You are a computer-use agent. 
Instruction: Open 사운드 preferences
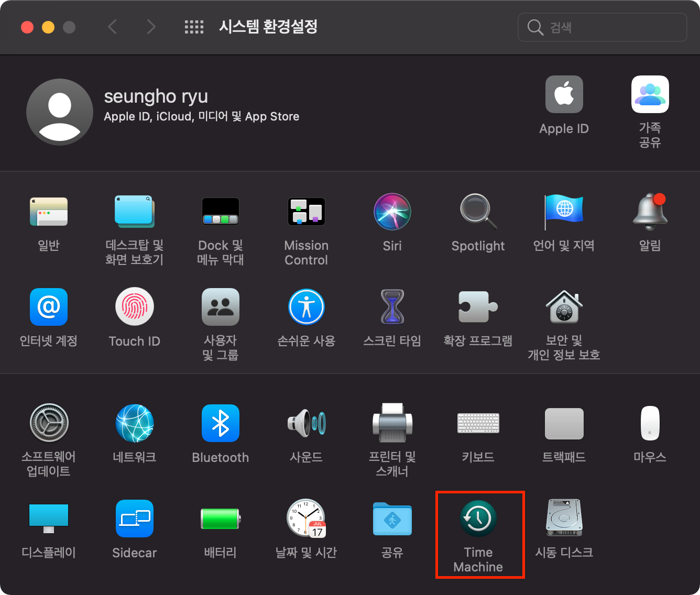click(307, 423)
